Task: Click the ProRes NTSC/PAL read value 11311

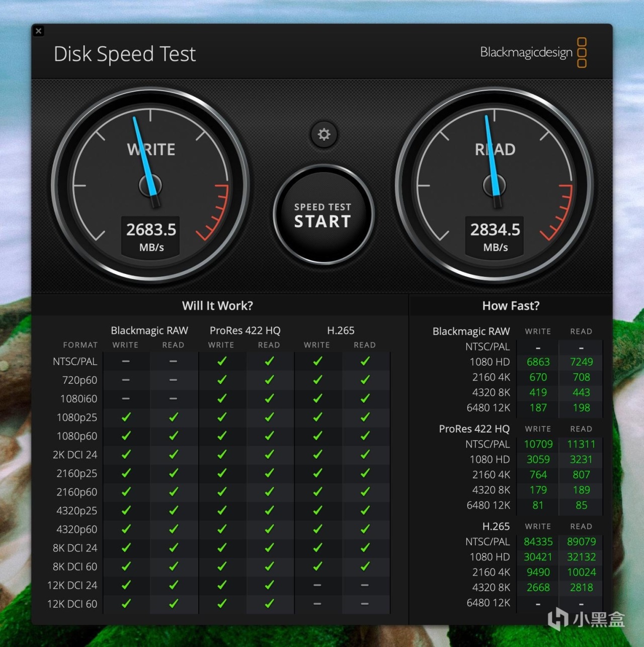Action: 581,444
